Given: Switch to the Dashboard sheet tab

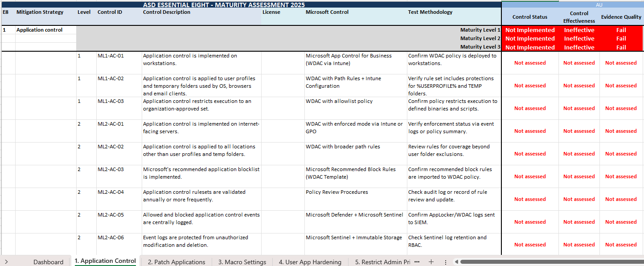Looking at the screenshot, I should (48, 262).
